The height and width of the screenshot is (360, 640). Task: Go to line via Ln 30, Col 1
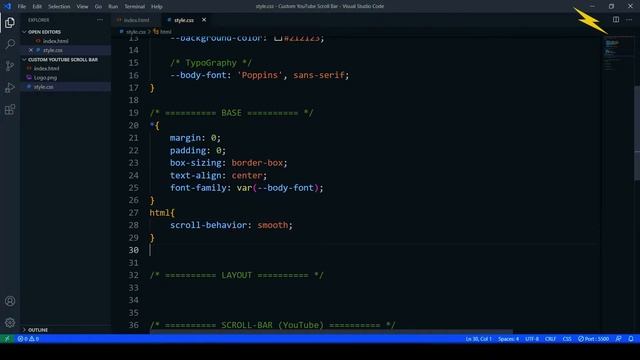click(478, 339)
